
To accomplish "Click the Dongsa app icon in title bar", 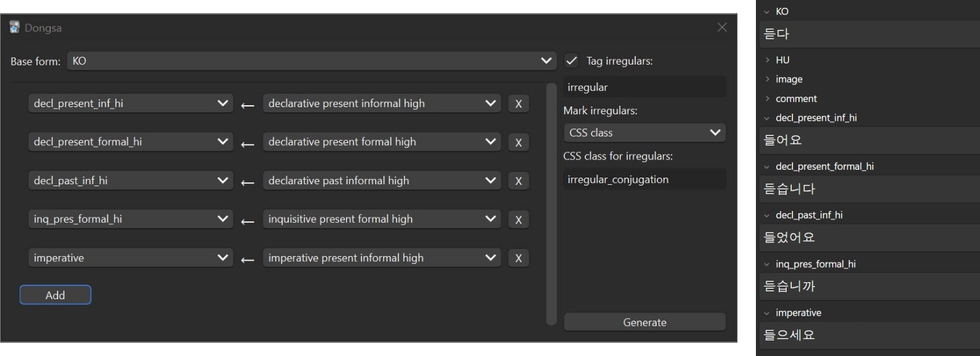I will tap(14, 28).
